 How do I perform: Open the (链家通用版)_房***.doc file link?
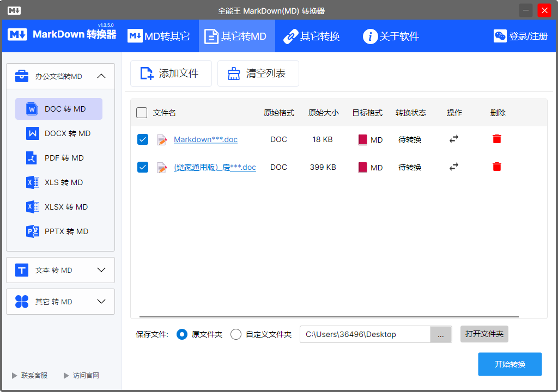(215, 167)
